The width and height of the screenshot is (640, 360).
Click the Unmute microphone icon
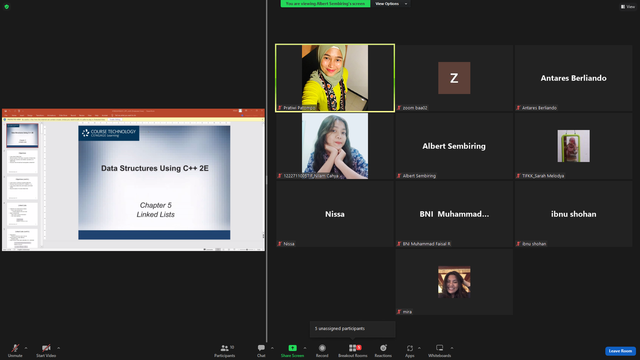15,348
